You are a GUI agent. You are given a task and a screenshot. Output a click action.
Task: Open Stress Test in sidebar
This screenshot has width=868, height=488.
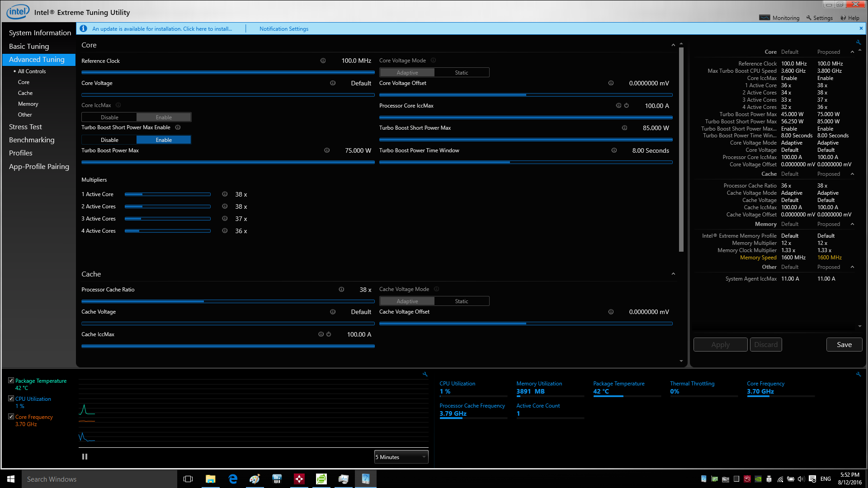(x=25, y=127)
